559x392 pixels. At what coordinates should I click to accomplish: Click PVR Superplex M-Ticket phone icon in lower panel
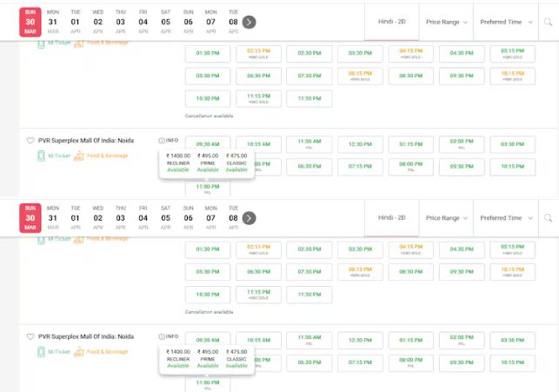(42, 352)
